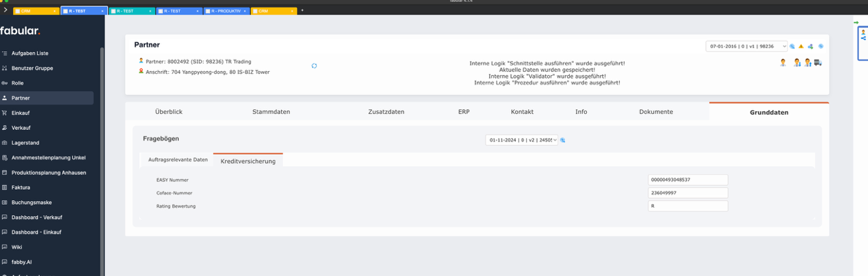Open the 07-01-2016 | 0 | v1 | 98236 dropdown
Screen dimensions: 868x276
[x=747, y=46]
